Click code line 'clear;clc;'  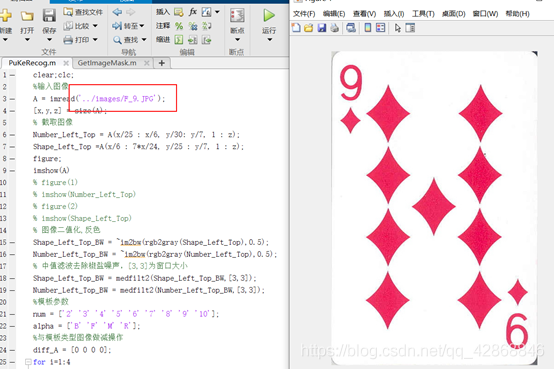[x=53, y=75]
